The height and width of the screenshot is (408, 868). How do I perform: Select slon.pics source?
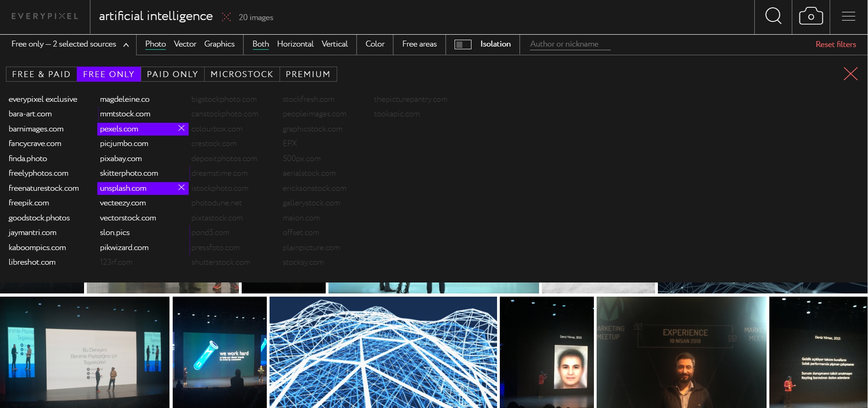[x=115, y=232]
